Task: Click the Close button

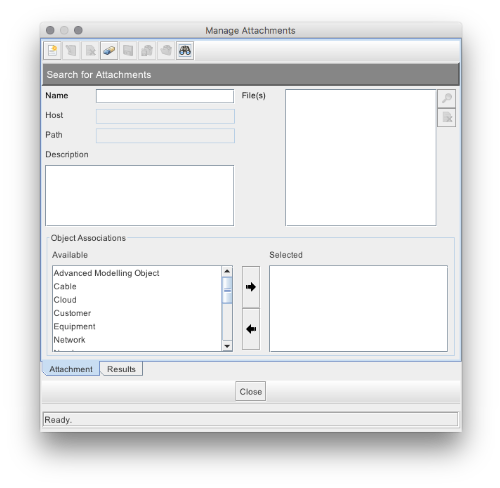Action: (x=251, y=391)
